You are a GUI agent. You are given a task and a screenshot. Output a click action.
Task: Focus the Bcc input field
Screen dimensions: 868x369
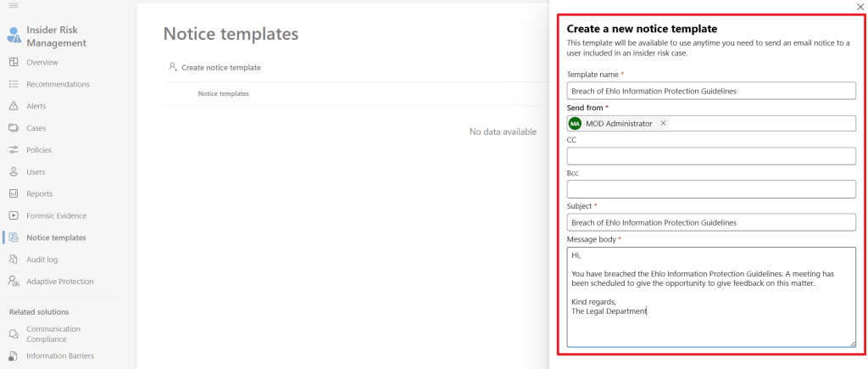710,189
